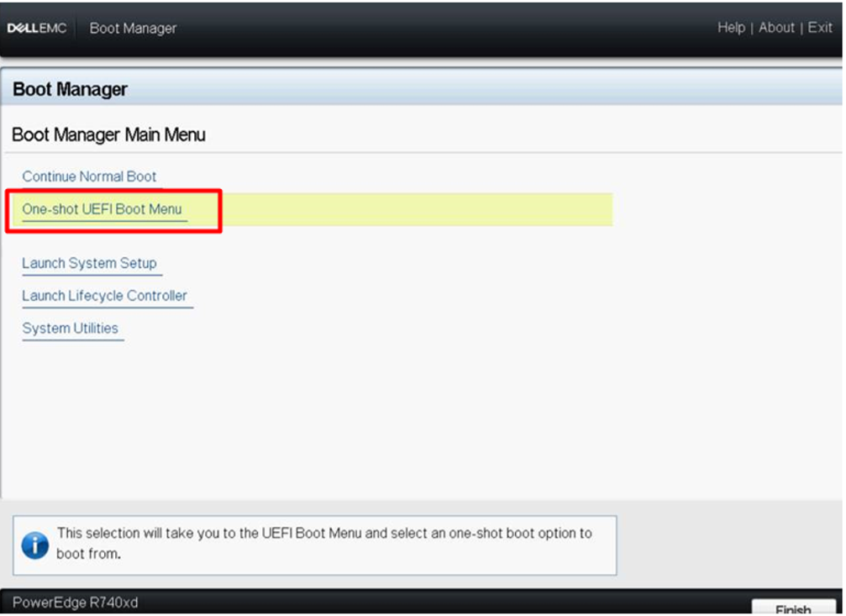The height and width of the screenshot is (616, 846).
Task: Click the PowerEdge R740xd model label
Action: [x=75, y=603]
